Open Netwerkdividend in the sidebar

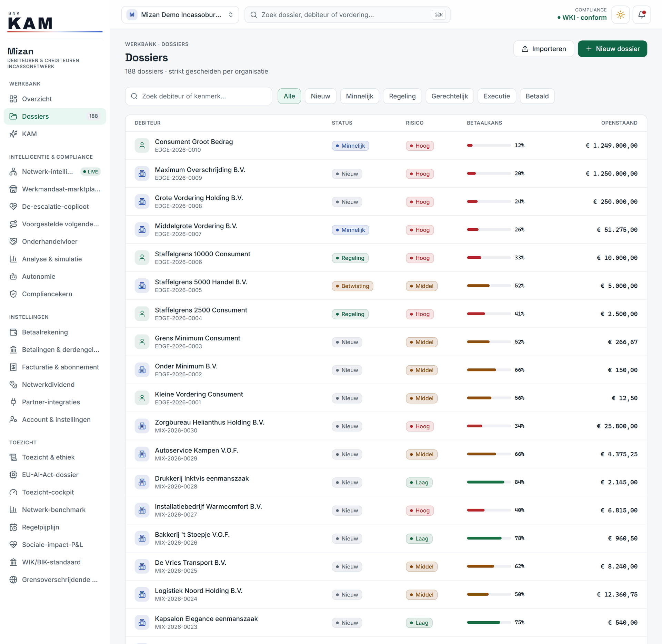[x=55, y=385]
